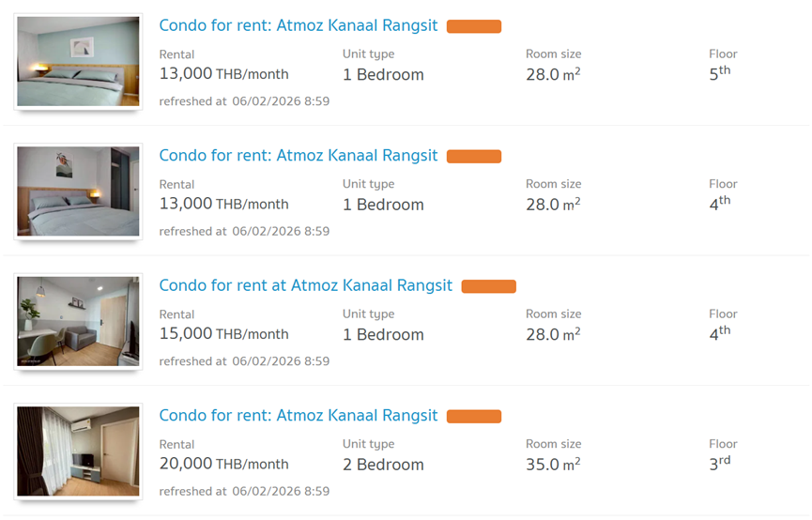Open the photo with curtain and air conditioner
This screenshot has height=520, width=812.
78,451
